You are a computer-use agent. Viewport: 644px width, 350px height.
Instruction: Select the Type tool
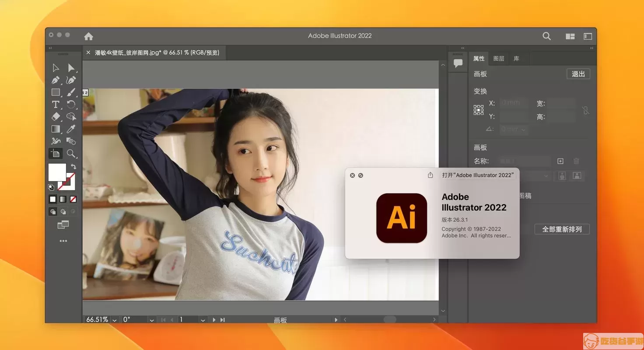click(x=56, y=105)
